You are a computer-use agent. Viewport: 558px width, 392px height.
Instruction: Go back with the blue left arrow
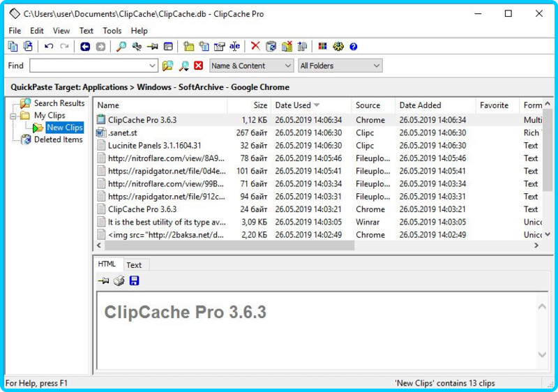click(x=85, y=47)
